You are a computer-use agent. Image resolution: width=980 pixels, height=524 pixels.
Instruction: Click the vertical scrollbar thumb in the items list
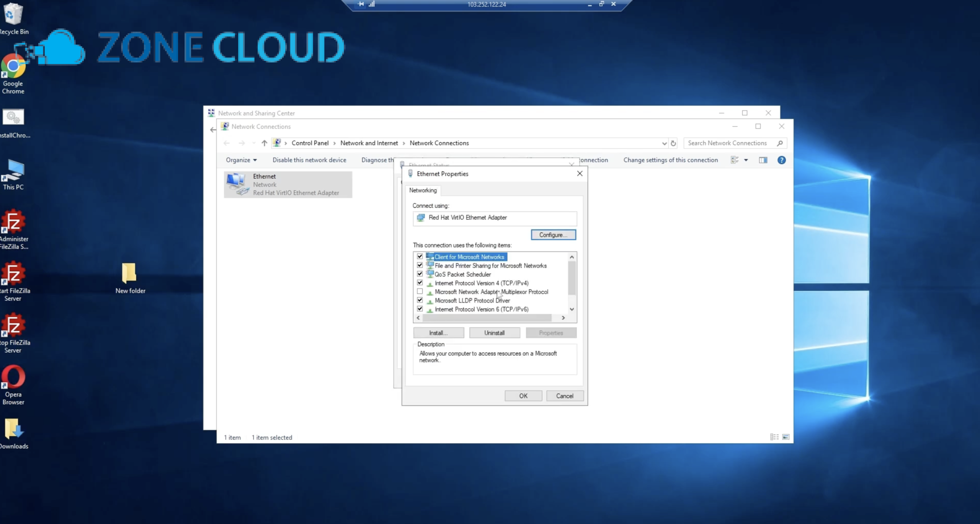[x=572, y=278]
